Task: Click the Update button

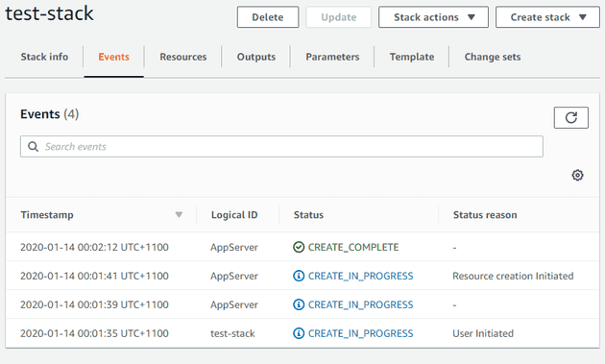Action: pyautogui.click(x=339, y=17)
